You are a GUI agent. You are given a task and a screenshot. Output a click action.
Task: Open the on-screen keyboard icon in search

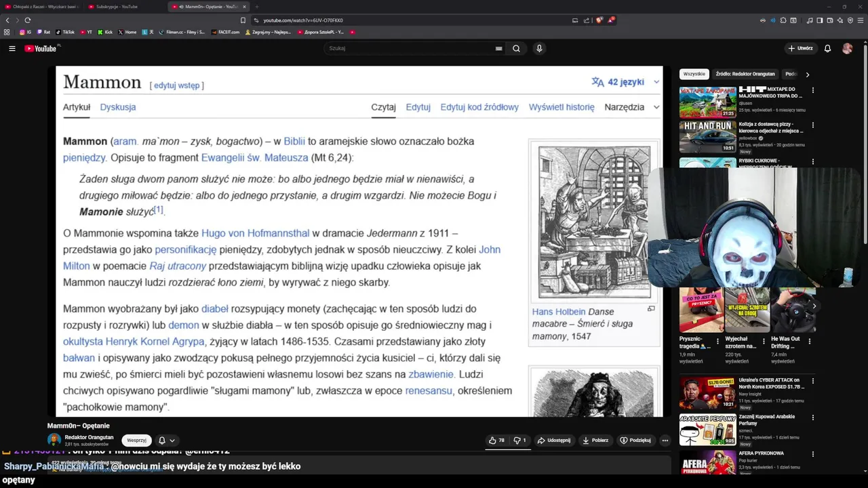click(498, 48)
